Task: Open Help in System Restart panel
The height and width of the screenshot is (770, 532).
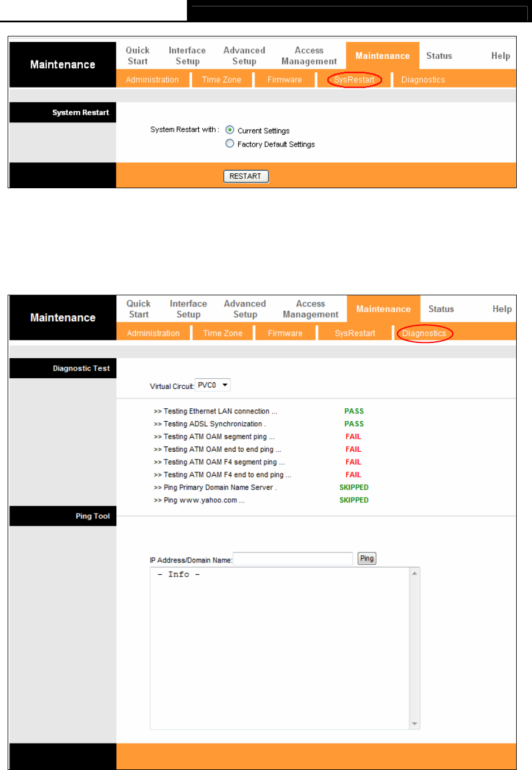Action: pyautogui.click(x=501, y=56)
